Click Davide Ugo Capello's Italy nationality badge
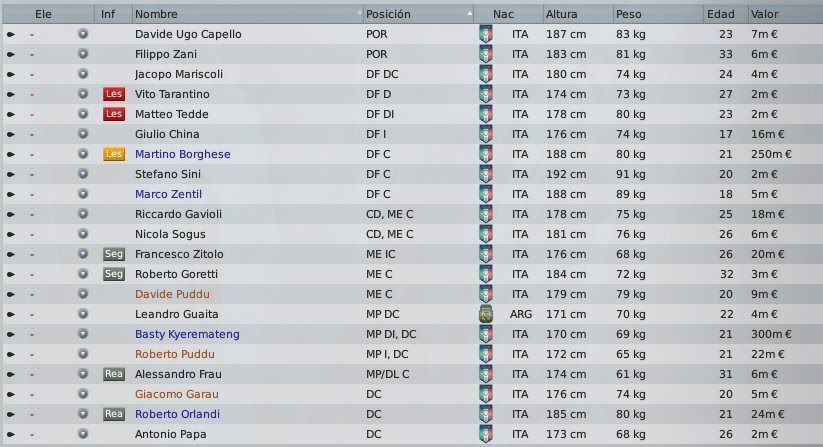The width and height of the screenshot is (823, 447). [x=486, y=35]
